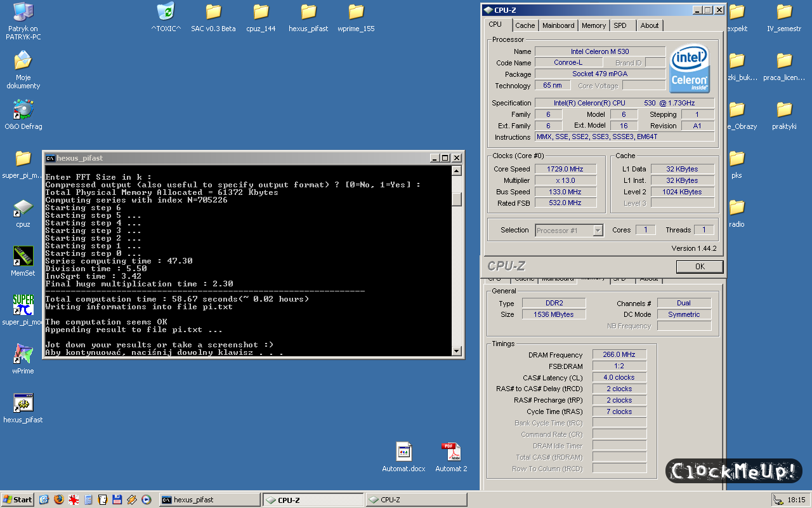Click the red splat quick launch icon
812x508 pixels.
[x=74, y=500]
